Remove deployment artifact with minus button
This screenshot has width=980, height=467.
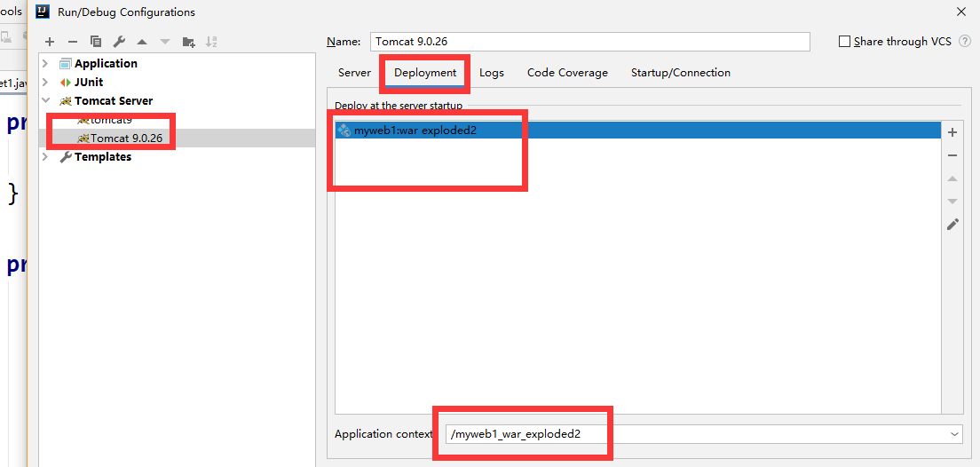[x=952, y=155]
